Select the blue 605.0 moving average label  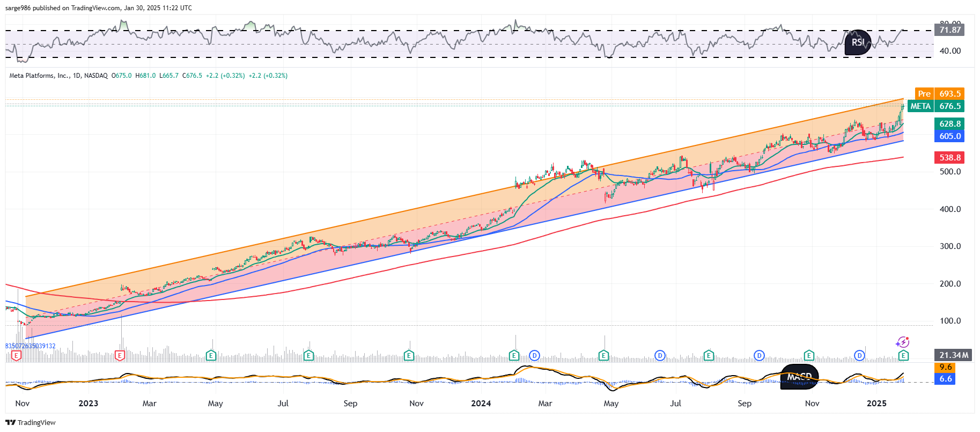(x=949, y=136)
